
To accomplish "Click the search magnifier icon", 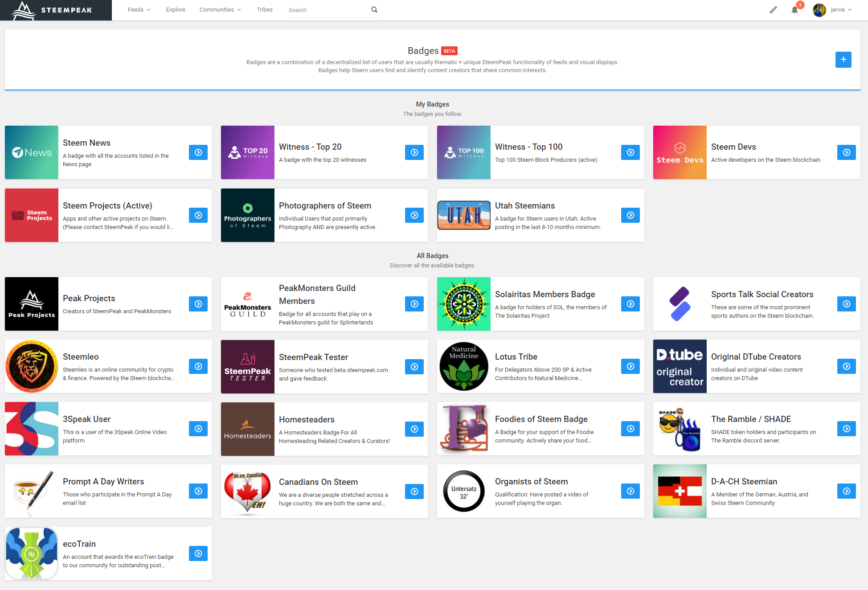I will [374, 9].
